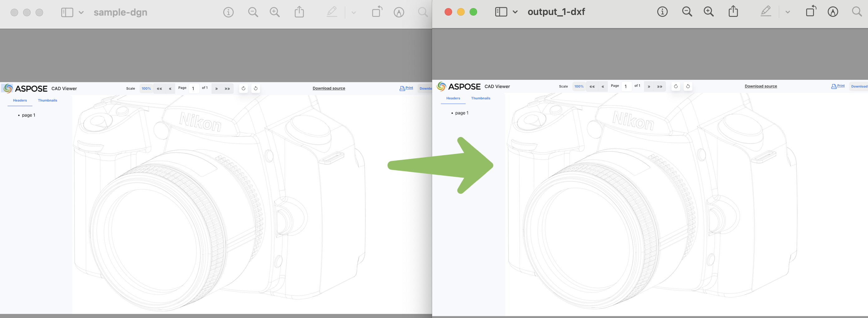This screenshot has height=318, width=868.
Task: Open Markup toolbar in output_1-dxf window
Action: coord(833,12)
